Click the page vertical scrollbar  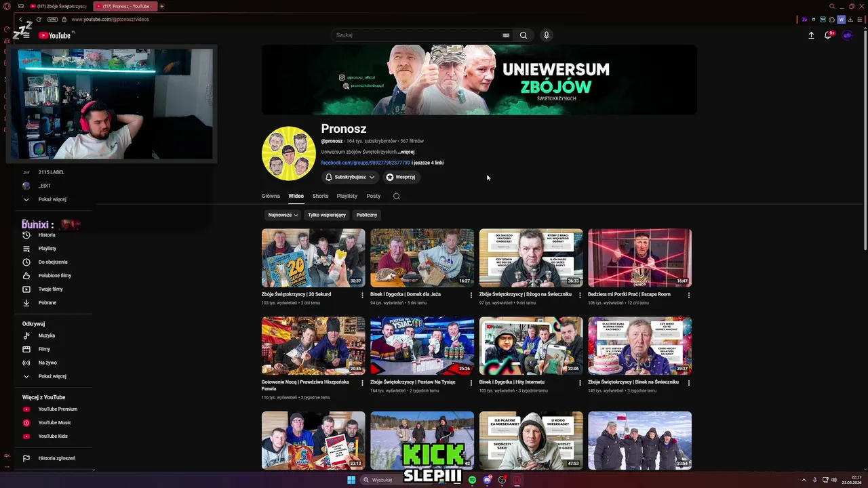tap(864, 142)
